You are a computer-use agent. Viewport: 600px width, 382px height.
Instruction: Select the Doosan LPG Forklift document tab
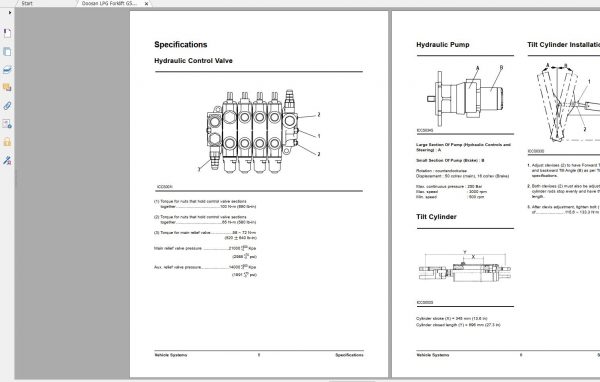109,3
